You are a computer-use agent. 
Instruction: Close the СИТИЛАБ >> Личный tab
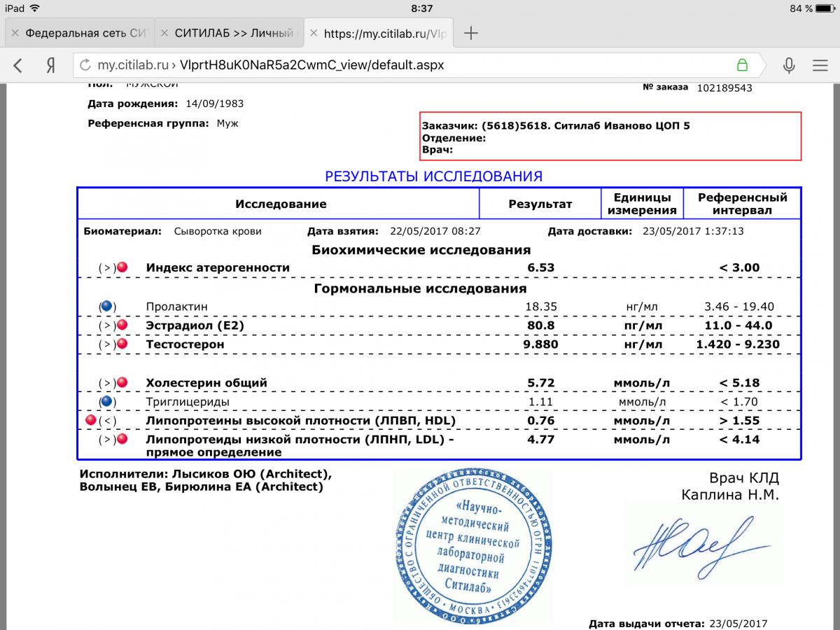pyautogui.click(x=164, y=33)
